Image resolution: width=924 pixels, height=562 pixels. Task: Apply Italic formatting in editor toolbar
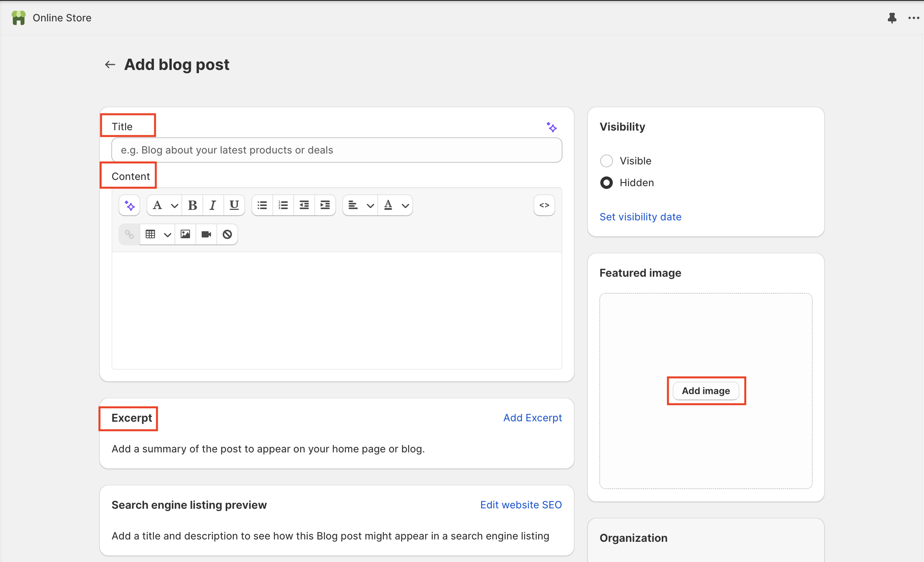click(213, 205)
